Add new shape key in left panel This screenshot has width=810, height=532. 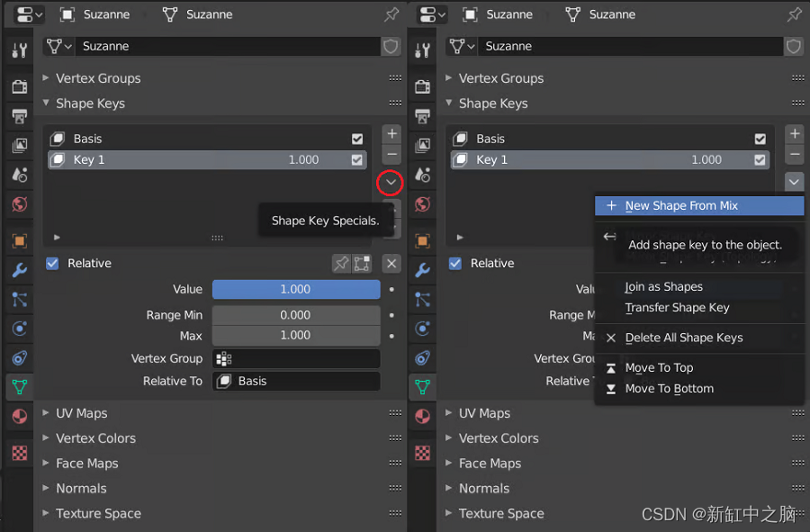(391, 134)
